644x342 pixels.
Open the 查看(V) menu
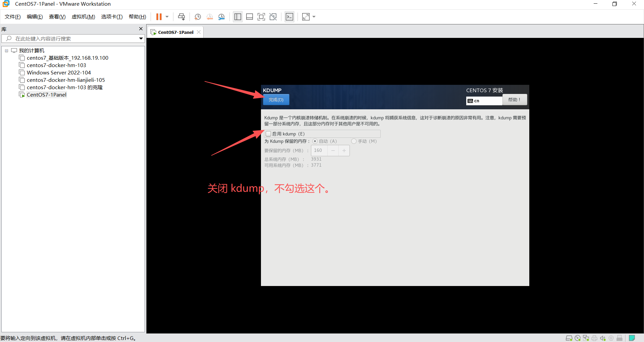[57, 17]
